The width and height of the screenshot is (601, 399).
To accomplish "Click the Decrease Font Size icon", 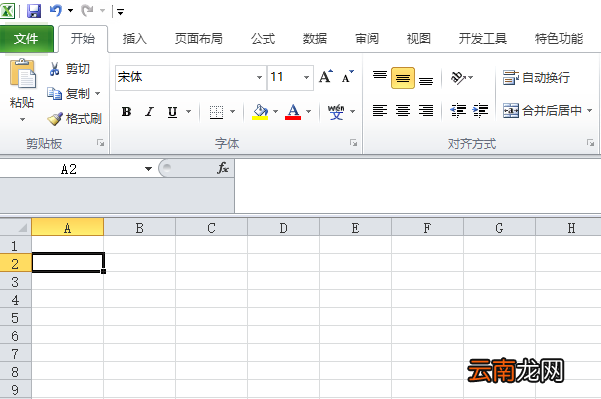I will click(348, 77).
